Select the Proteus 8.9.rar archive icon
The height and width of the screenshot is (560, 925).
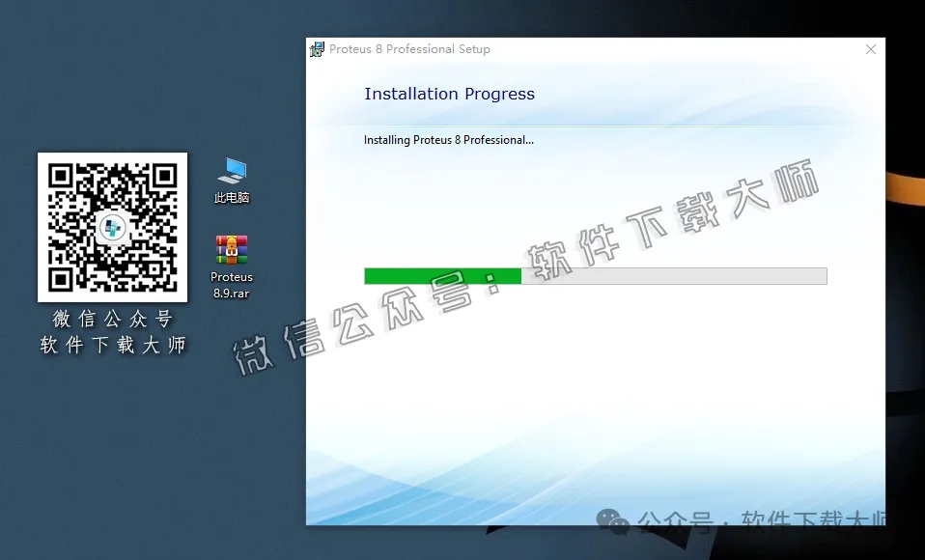pyautogui.click(x=232, y=249)
